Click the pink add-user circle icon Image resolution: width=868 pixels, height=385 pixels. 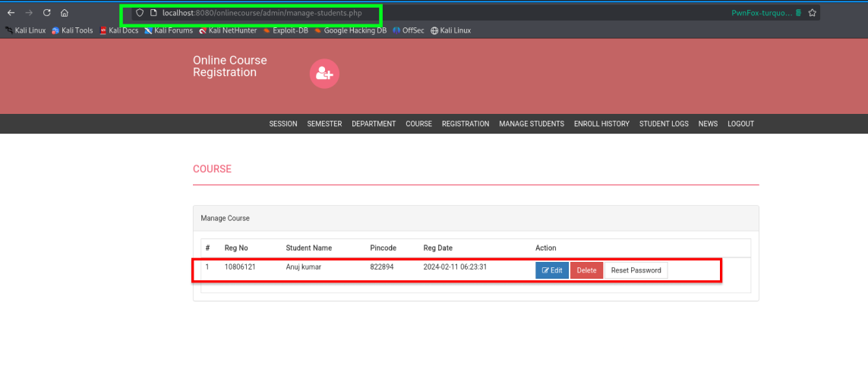[324, 74]
